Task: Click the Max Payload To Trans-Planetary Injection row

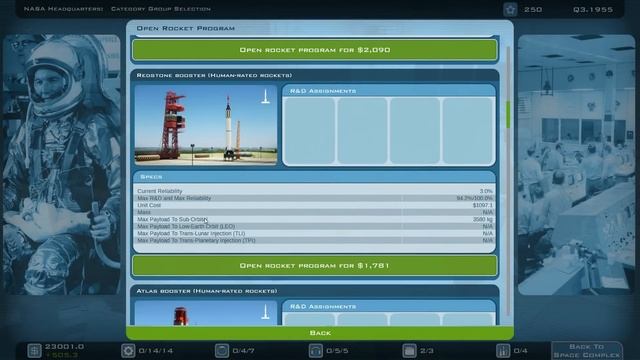Action: pos(315,240)
